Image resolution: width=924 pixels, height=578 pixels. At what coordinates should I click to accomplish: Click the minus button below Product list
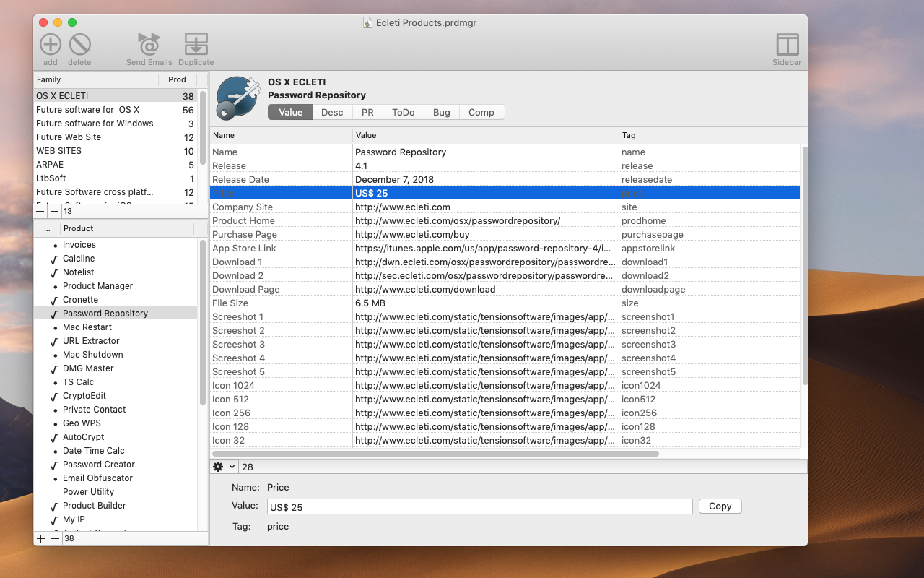(x=55, y=538)
